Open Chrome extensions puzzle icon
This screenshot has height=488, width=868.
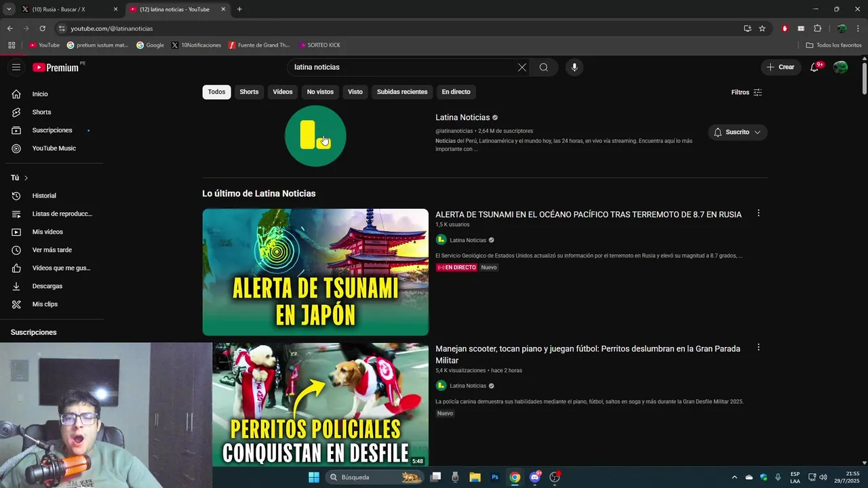(x=817, y=28)
